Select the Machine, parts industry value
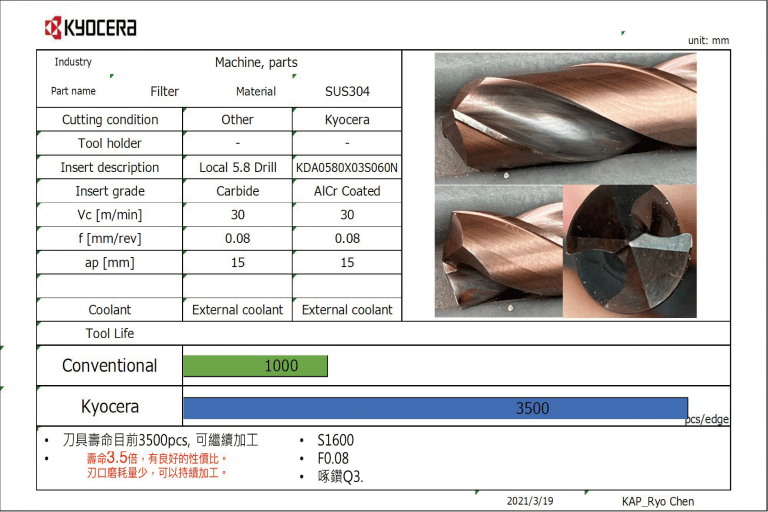768x512 pixels. 256,63
